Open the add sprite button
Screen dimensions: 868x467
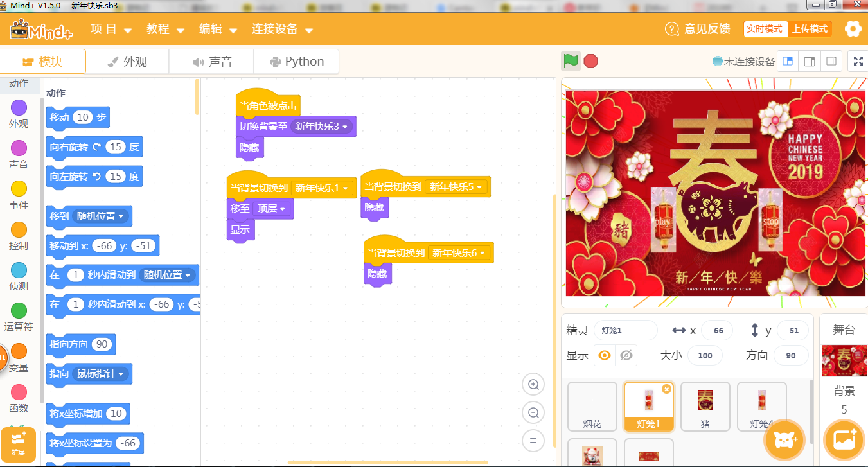point(784,440)
